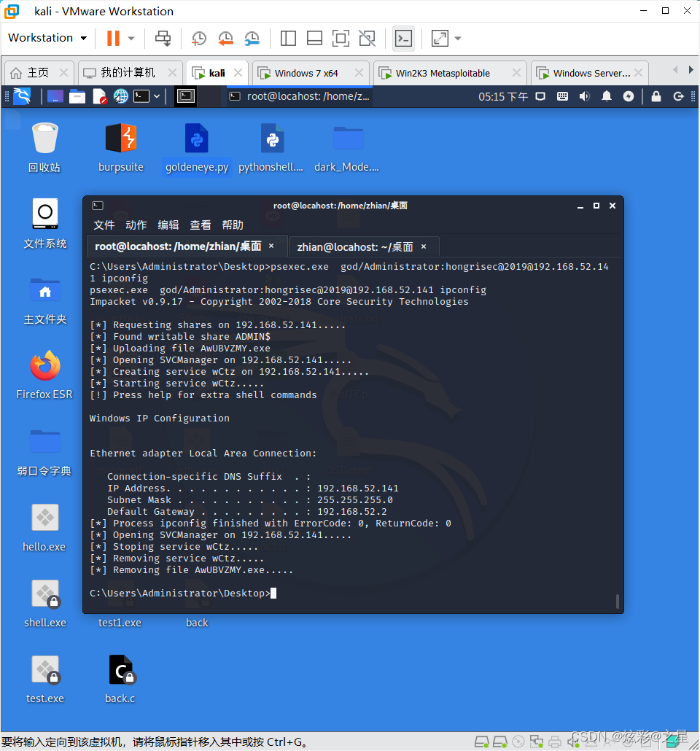Open the snapshot manager
The width and height of the screenshot is (700, 751).
point(252,39)
